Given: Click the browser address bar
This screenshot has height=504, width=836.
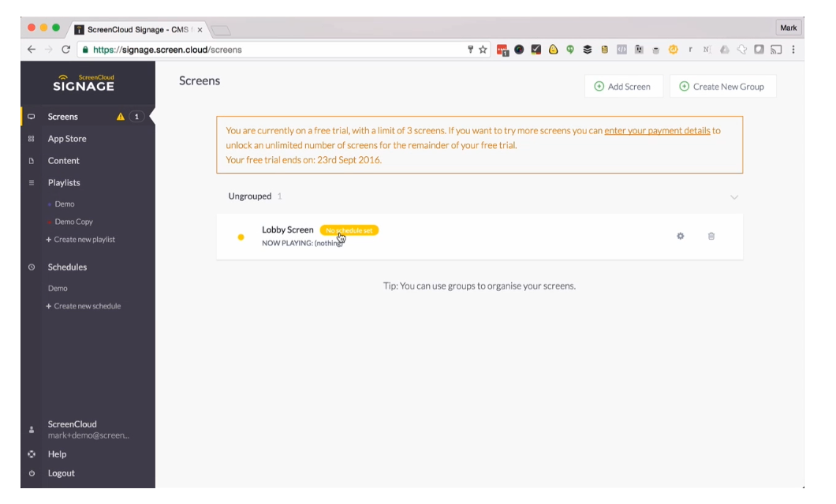Looking at the screenshot, I should [276, 50].
